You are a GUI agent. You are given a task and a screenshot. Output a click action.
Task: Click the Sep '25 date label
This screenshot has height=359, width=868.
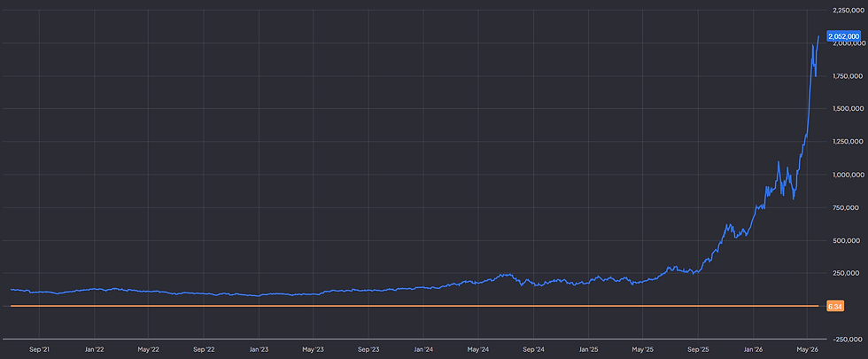(x=698, y=349)
